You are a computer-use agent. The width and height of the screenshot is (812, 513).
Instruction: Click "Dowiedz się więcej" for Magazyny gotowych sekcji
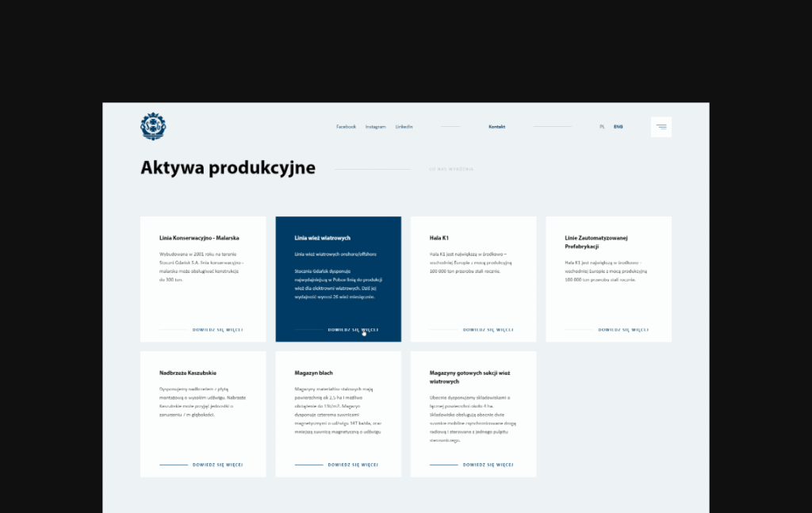click(488, 465)
